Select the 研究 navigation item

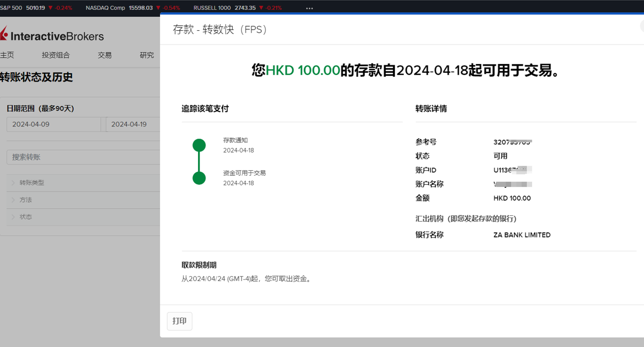tap(146, 55)
